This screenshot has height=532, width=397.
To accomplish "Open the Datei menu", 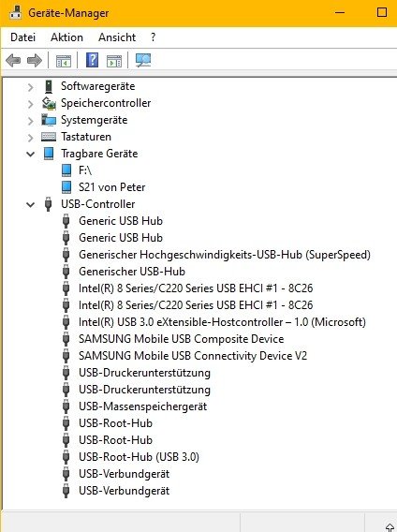I will (23, 37).
